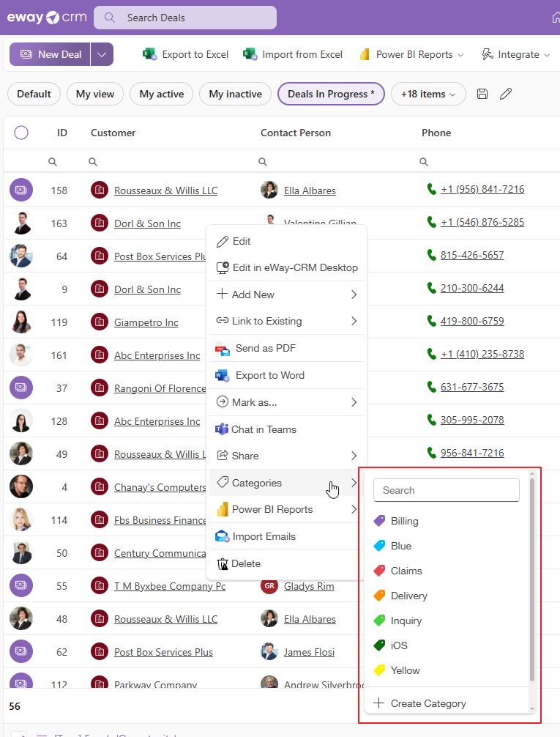Open the New Deal dropdown arrow

[x=102, y=54]
